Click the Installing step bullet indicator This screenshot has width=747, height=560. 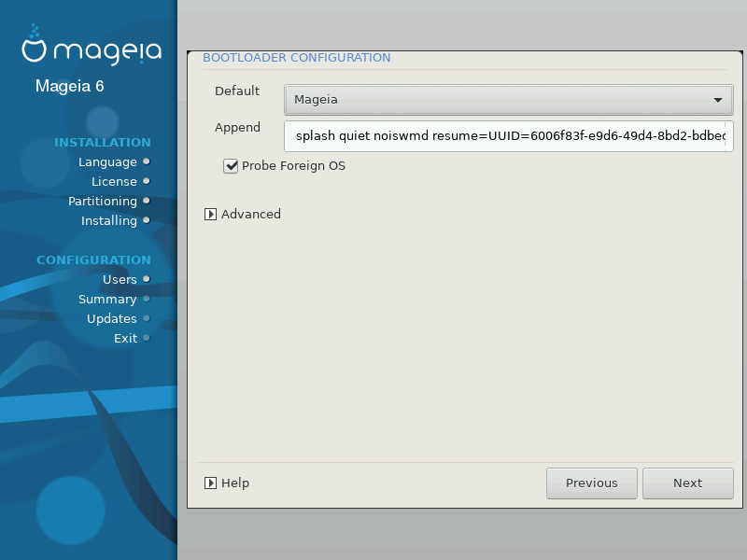tap(147, 220)
